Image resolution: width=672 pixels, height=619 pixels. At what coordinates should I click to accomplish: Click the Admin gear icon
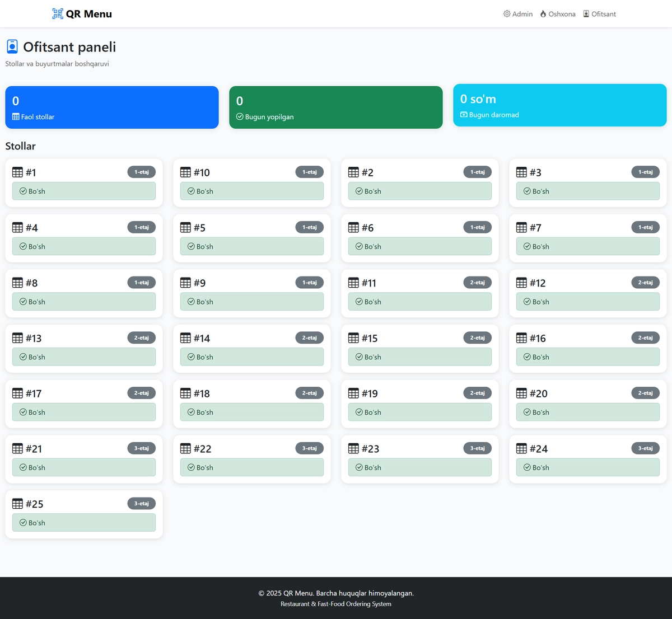(507, 14)
